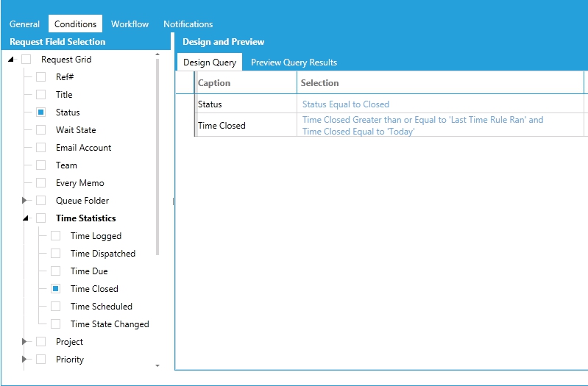Select the Wait State tree label

76,129
